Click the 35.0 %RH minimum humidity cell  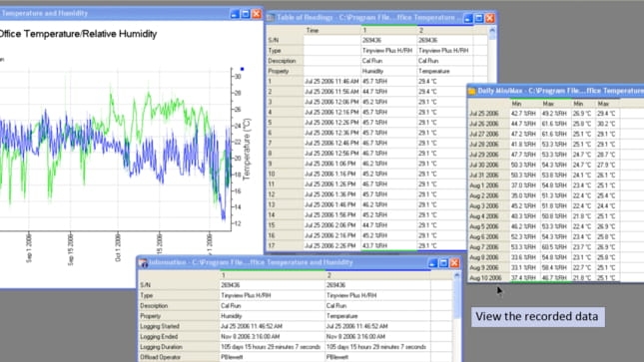click(x=524, y=195)
